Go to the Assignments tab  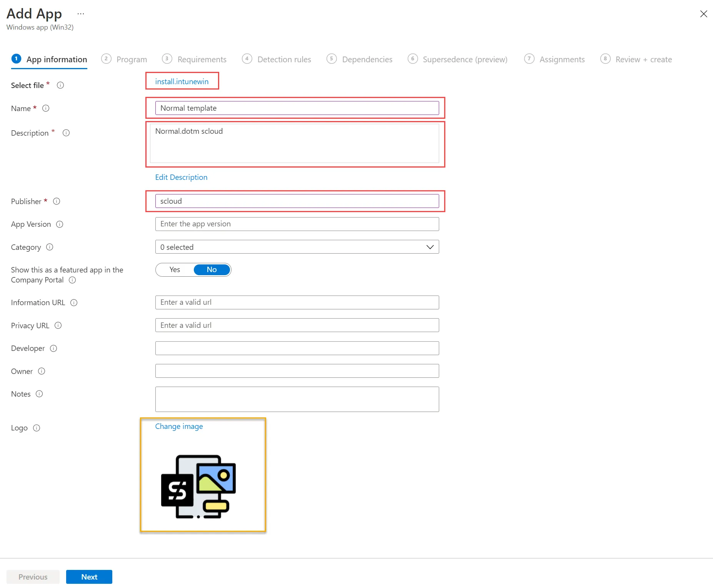555,59
